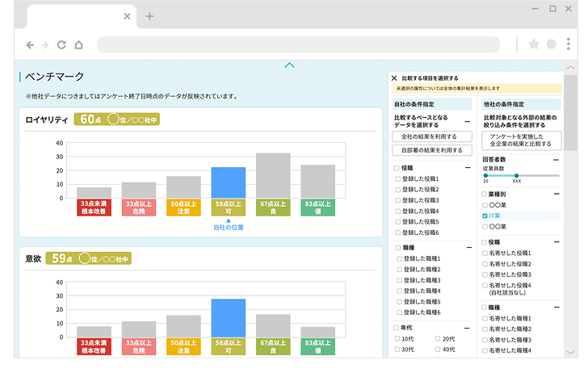This screenshot has width=588, height=373.
Task: Collapse the 年代 section
Action: (467, 328)
